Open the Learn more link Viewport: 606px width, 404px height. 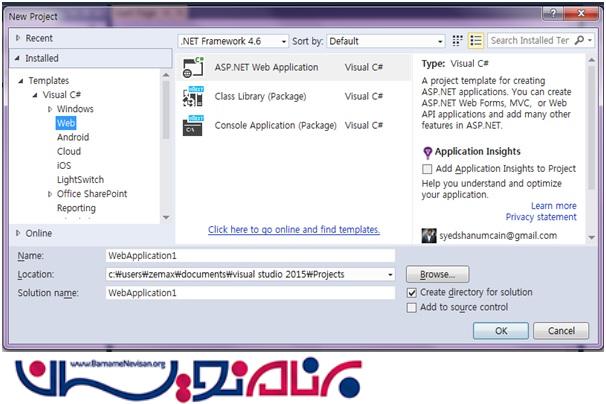click(x=553, y=206)
